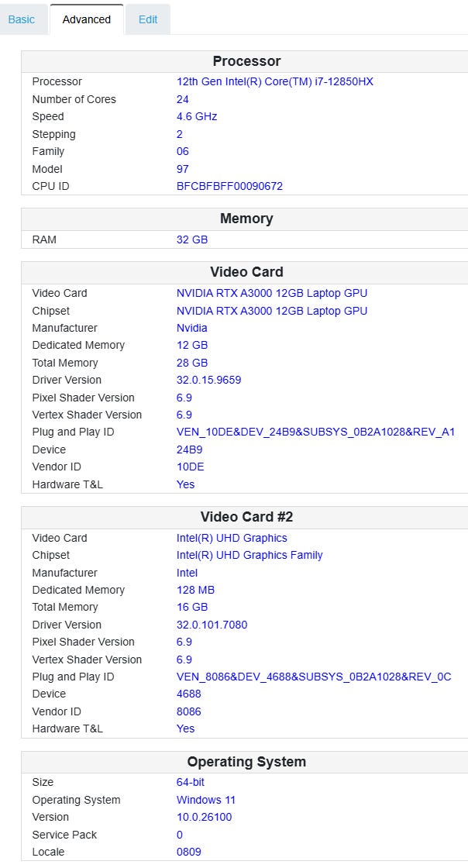The width and height of the screenshot is (468, 868).
Task: Click the Windows 11 operating system value
Action: (x=206, y=800)
